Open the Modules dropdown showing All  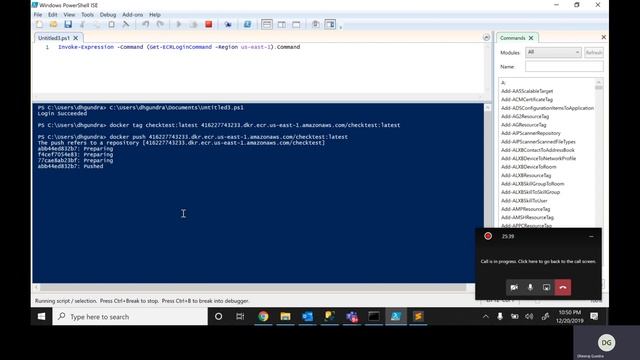[553, 52]
